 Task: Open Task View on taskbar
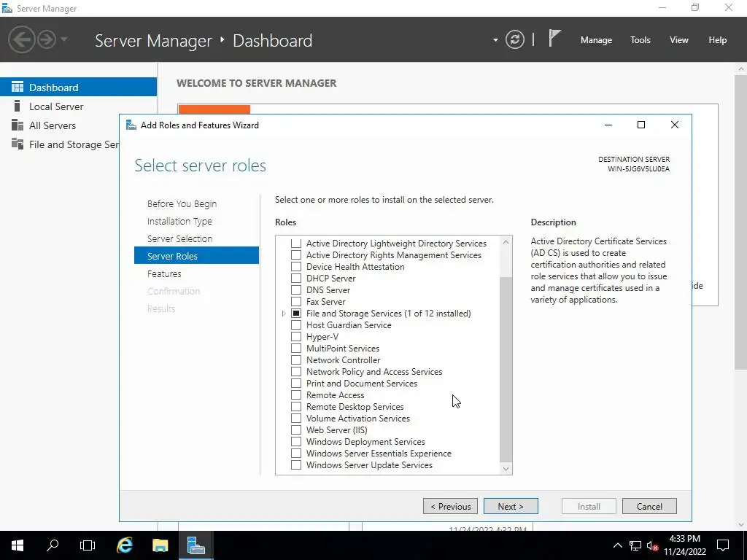coord(88,545)
